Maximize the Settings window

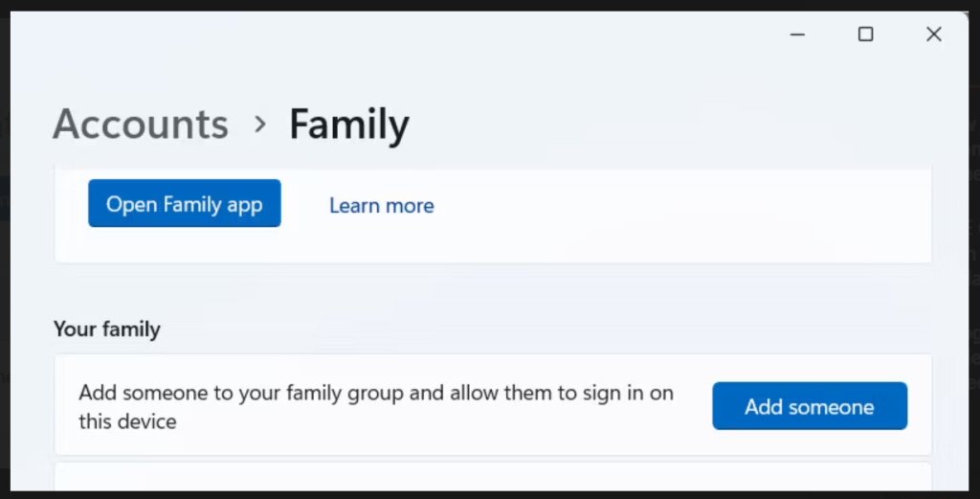[x=865, y=34]
